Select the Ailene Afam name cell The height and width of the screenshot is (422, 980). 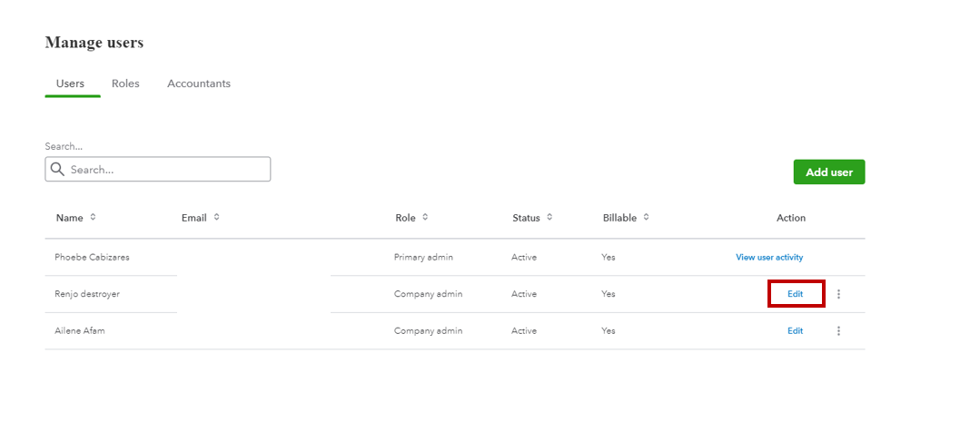(80, 331)
